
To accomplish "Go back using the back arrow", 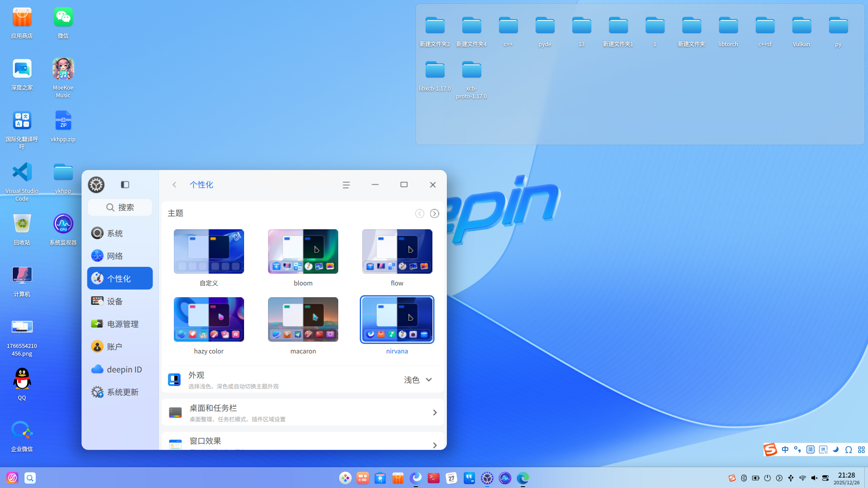I will point(174,185).
